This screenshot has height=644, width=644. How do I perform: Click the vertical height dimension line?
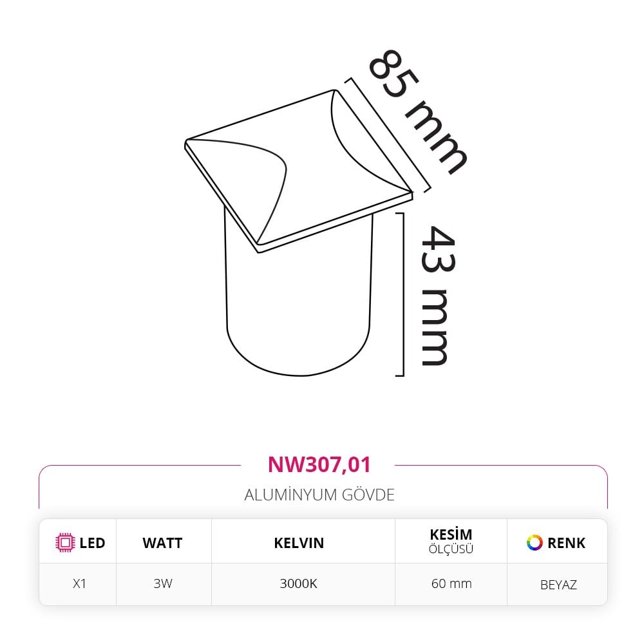(x=403, y=294)
